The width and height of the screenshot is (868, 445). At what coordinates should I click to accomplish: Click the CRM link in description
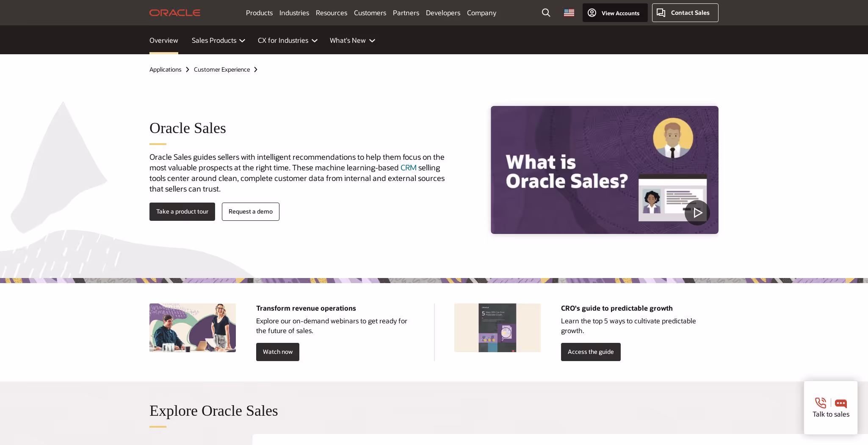pos(408,168)
